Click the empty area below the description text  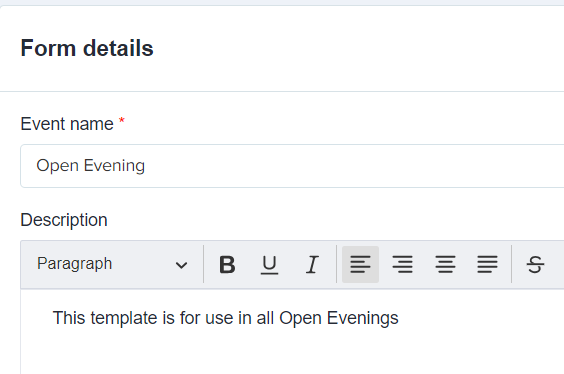click(292, 354)
